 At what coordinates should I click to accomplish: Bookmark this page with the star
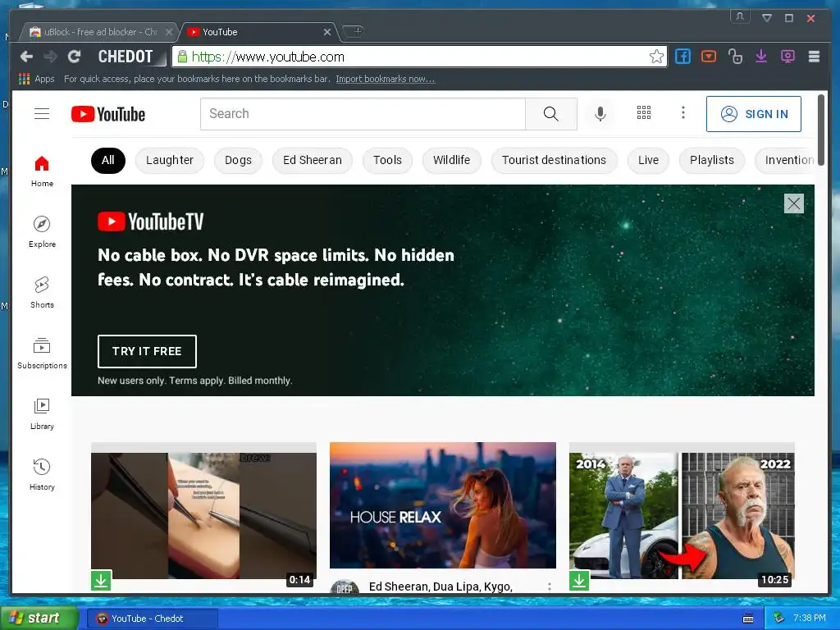click(x=656, y=57)
